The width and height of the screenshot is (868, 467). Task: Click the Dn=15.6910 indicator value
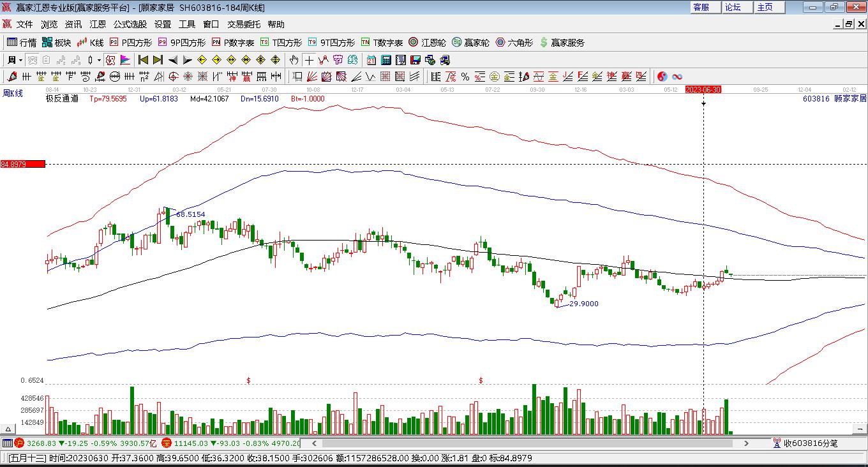[x=260, y=99]
